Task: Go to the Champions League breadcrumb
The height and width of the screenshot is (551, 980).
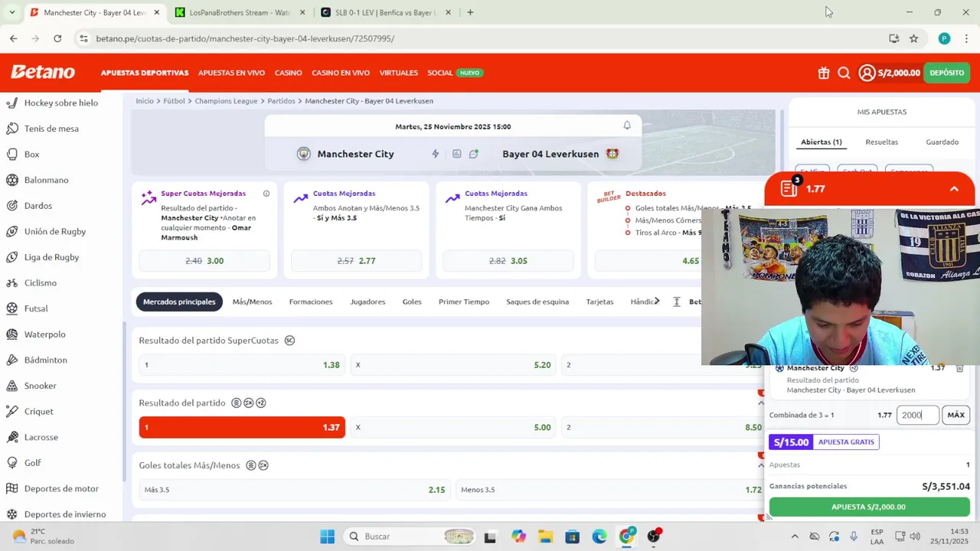Action: (x=226, y=101)
